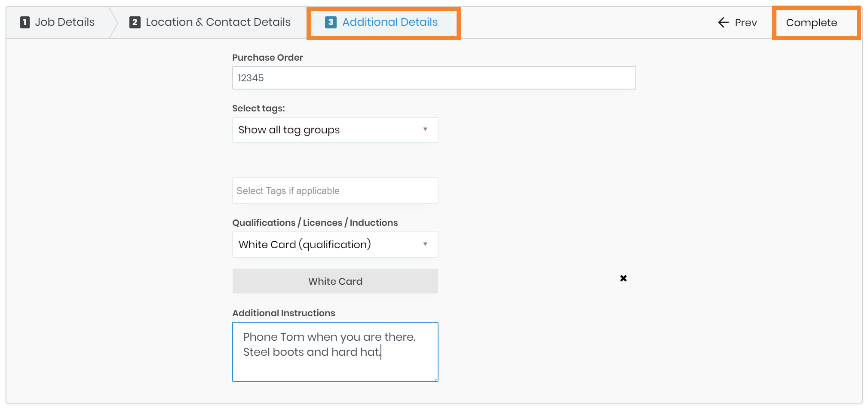Open the 'Show all tag groups' dropdown

click(x=327, y=130)
